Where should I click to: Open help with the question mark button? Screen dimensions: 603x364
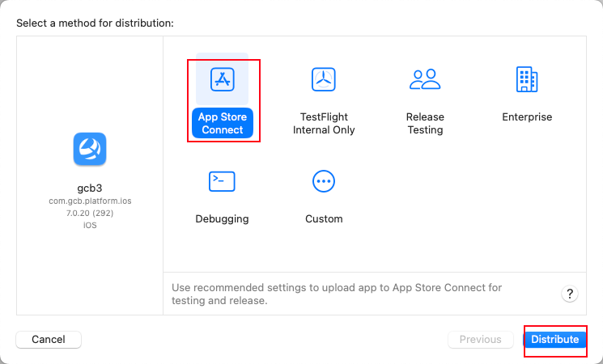570,294
